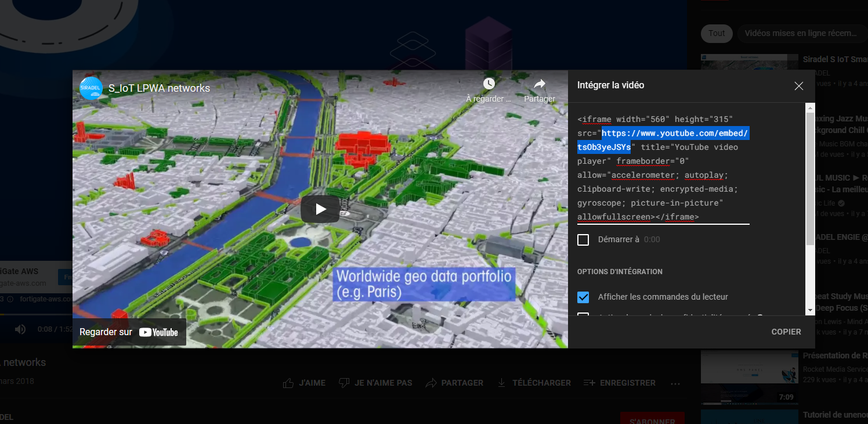Select the Tout filter chip

tap(717, 33)
